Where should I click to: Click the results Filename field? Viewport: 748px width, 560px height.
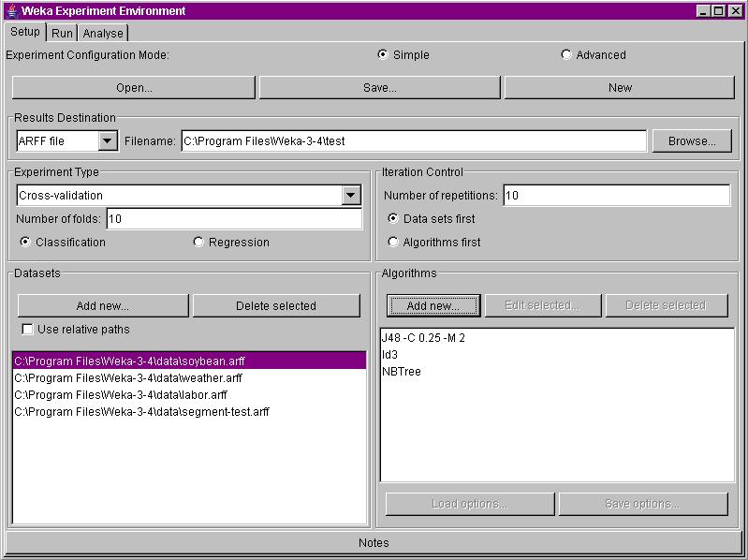click(414, 140)
